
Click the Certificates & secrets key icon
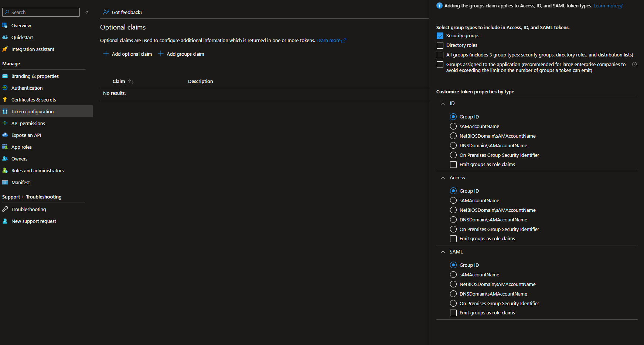[x=5, y=100]
